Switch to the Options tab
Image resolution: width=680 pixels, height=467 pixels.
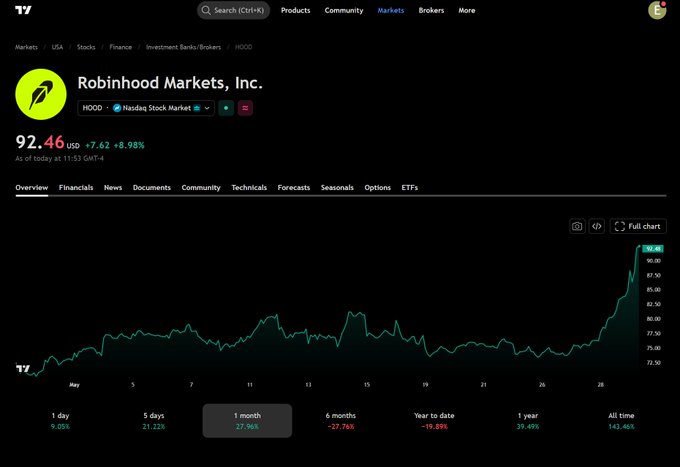point(377,187)
